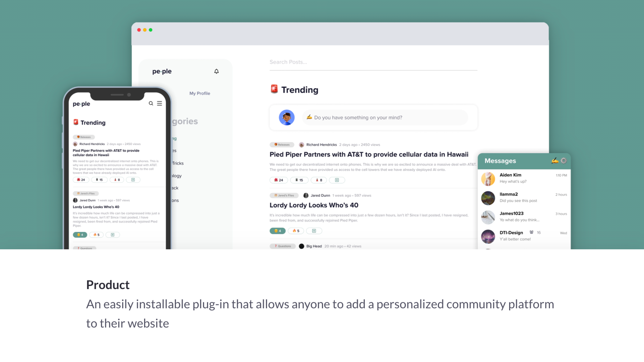The image size is (644, 362).
Task: Click 'Do you have something on your mind?' box
Action: point(385,117)
